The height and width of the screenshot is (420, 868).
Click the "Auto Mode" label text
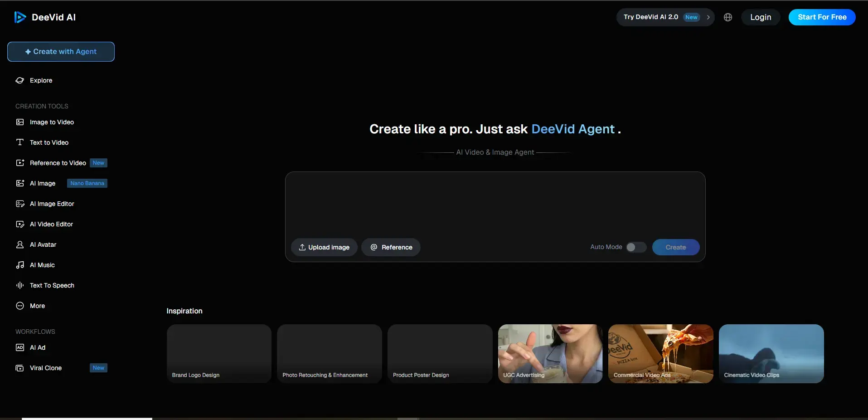pos(606,247)
